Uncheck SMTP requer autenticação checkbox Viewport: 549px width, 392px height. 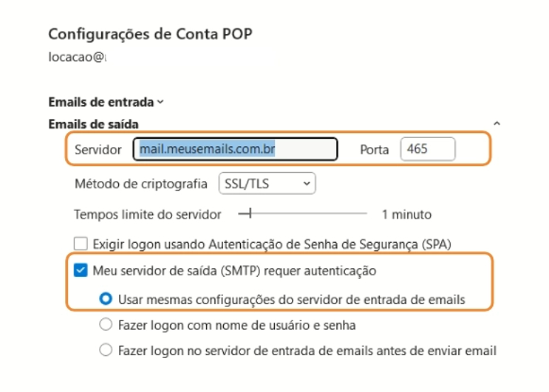pos(81,271)
